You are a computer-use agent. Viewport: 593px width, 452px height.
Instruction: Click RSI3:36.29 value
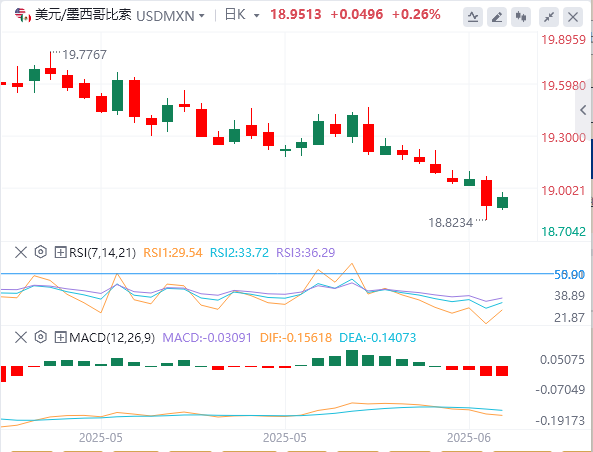pos(306,253)
